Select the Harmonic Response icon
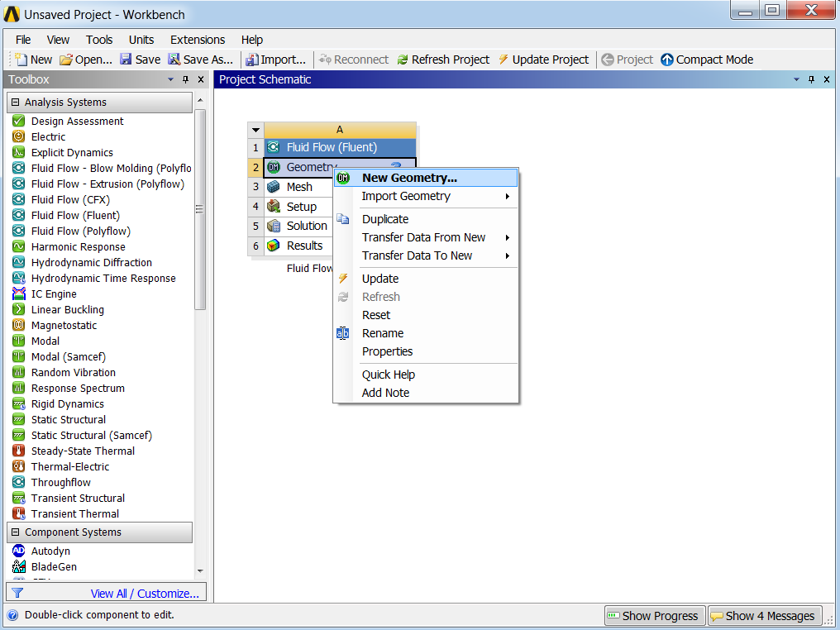 coord(19,246)
